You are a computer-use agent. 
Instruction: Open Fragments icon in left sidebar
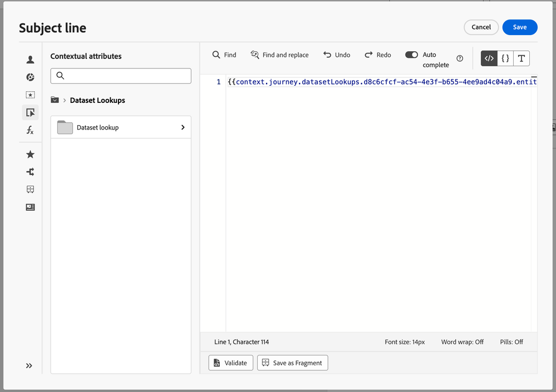click(30, 190)
